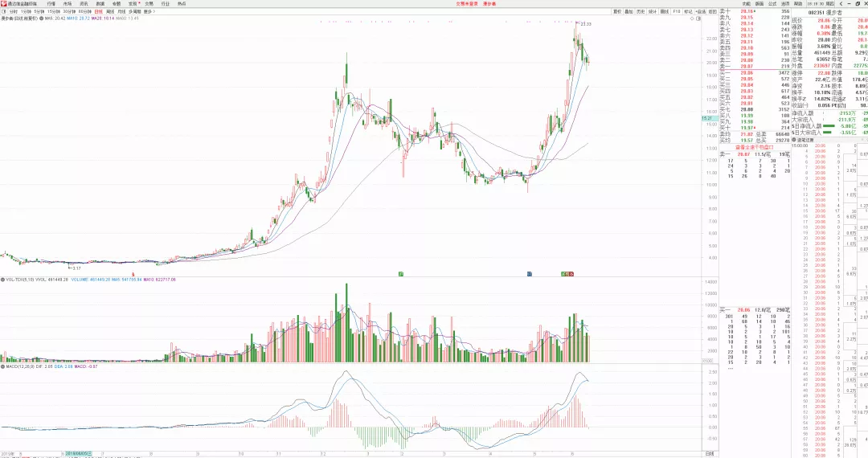Image resolution: width=868 pixels, height=458 pixels.
Task: Click the 买一 price 20.06
Action: point(747,73)
